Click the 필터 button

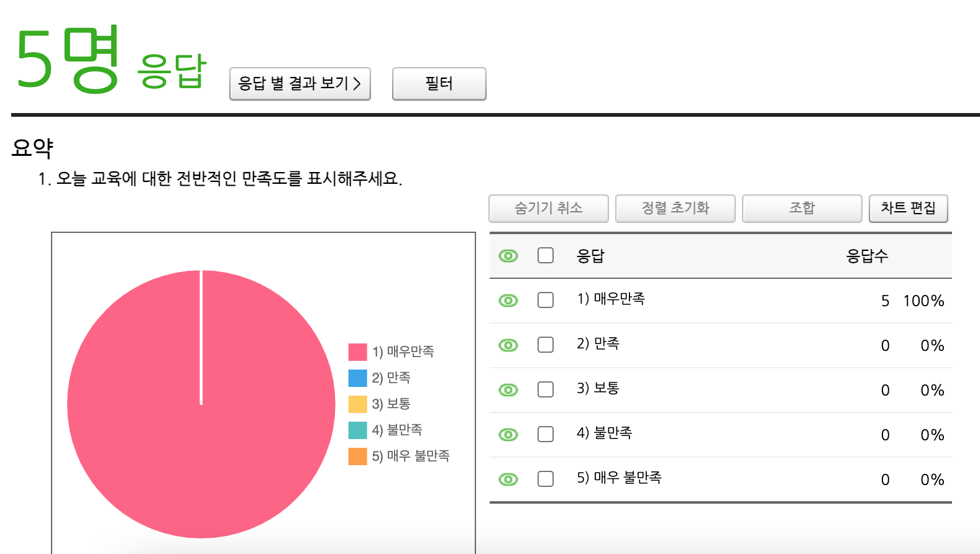click(x=439, y=84)
